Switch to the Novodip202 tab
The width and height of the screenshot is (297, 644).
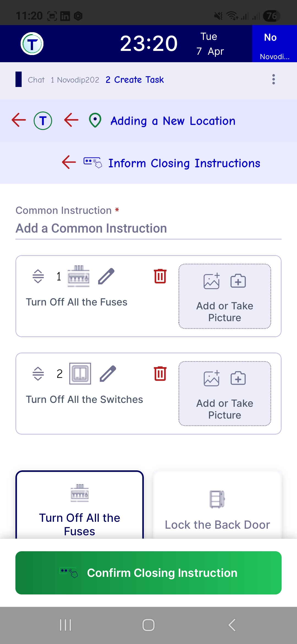point(75,80)
